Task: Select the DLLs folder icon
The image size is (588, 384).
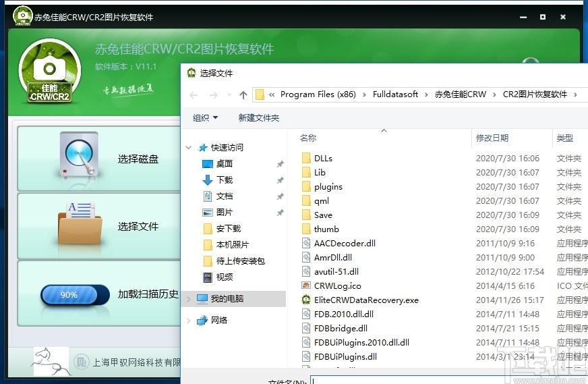Action: pos(306,158)
